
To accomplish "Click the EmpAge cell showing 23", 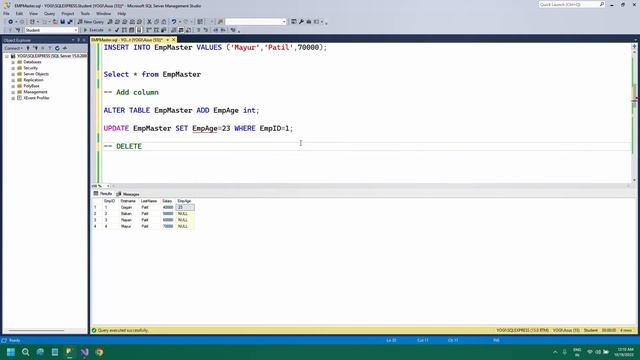I will [185, 207].
